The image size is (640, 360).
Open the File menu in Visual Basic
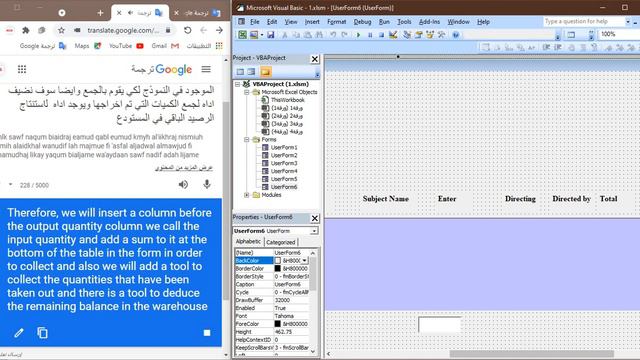pyautogui.click(x=255, y=22)
